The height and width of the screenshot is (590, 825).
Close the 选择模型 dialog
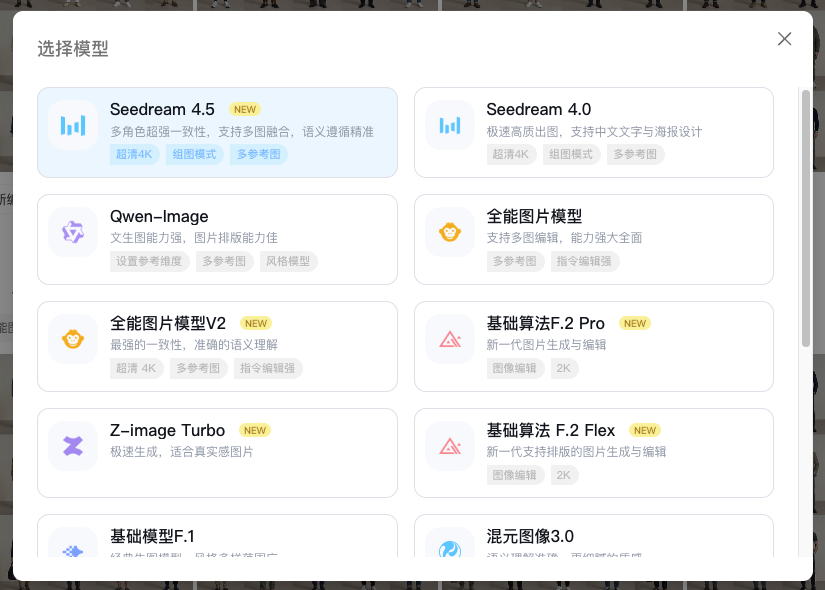(784, 39)
